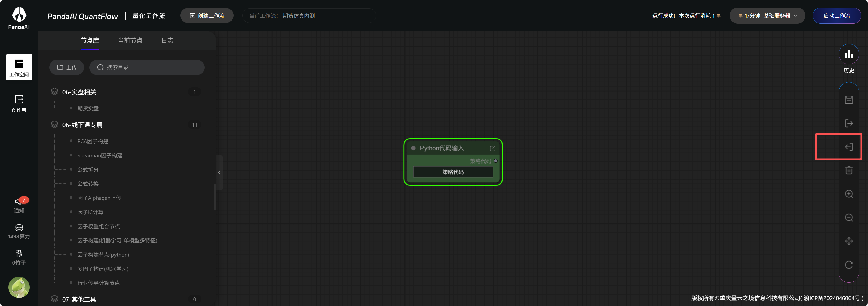
Task: Click the 量化工作流 heading
Action: coord(149,16)
